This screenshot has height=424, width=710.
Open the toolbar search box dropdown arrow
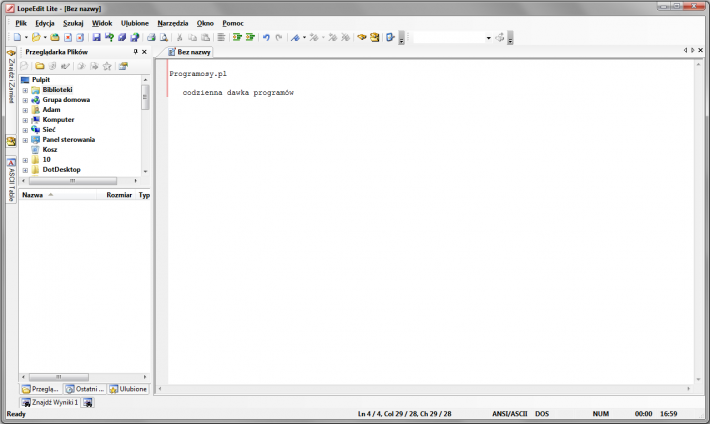click(x=489, y=38)
